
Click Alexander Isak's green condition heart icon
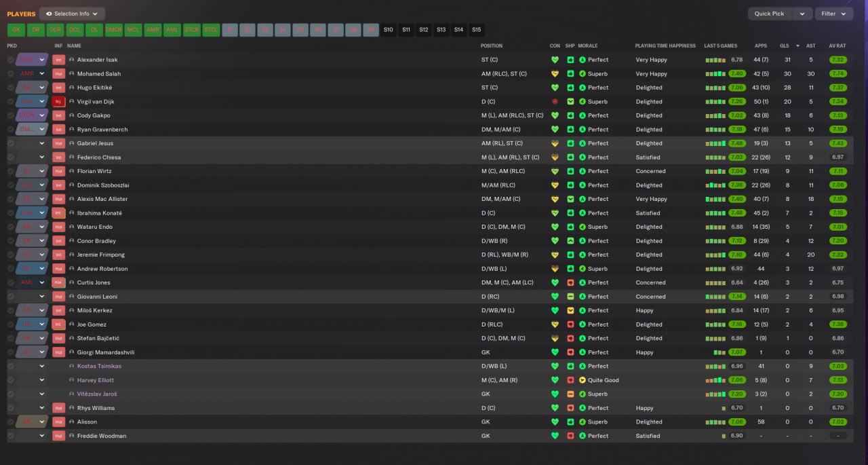click(555, 60)
